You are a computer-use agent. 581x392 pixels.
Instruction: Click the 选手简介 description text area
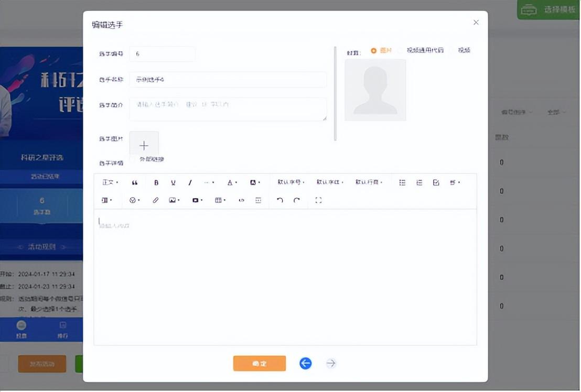[228, 109]
